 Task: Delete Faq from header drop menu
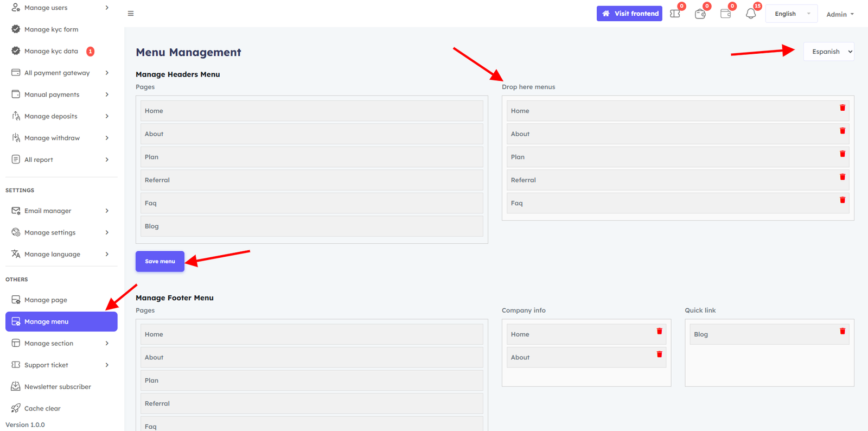(x=843, y=200)
